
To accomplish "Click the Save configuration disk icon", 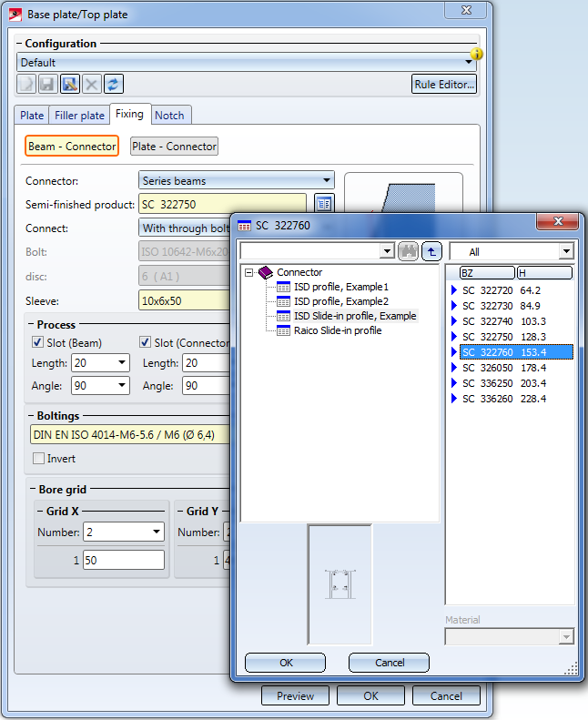I will click(47, 84).
